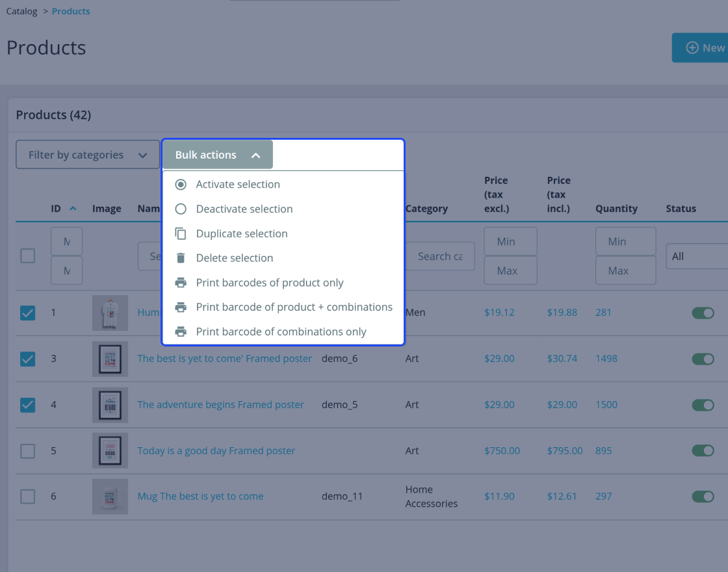This screenshot has height=572, width=728.
Task: Click printer icon for combinations-only barcodes
Action: [x=181, y=332]
